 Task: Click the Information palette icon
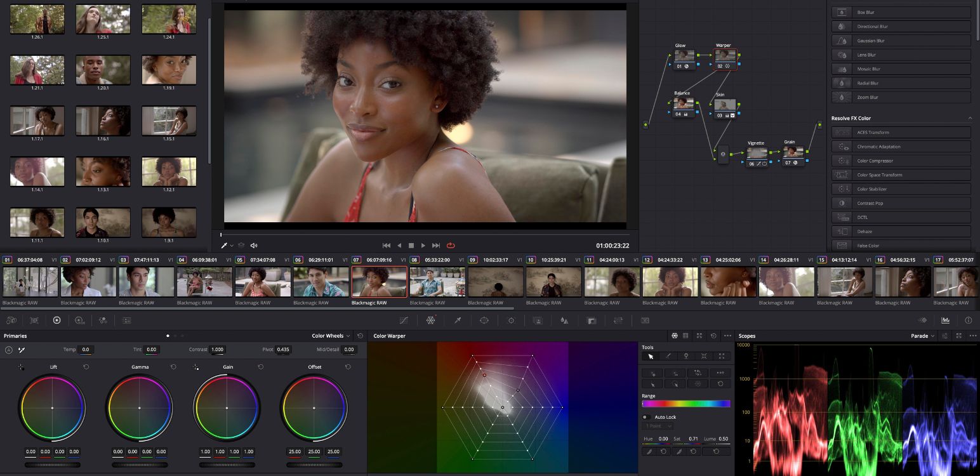[x=968, y=321]
